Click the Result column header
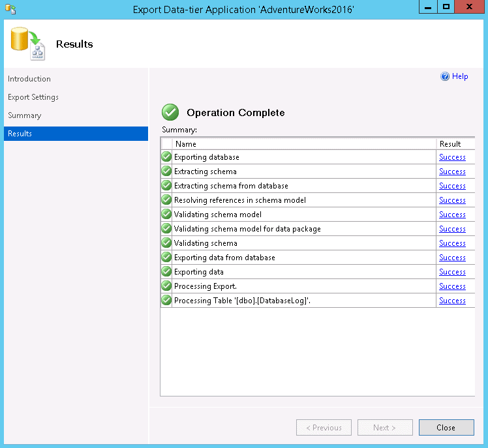The height and width of the screenshot is (448, 488). pos(455,143)
